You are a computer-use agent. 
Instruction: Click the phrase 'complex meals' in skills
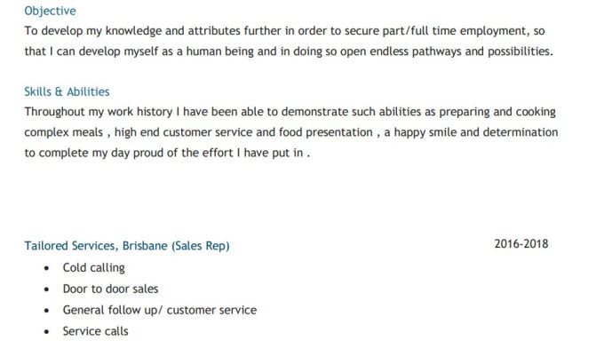64,132
